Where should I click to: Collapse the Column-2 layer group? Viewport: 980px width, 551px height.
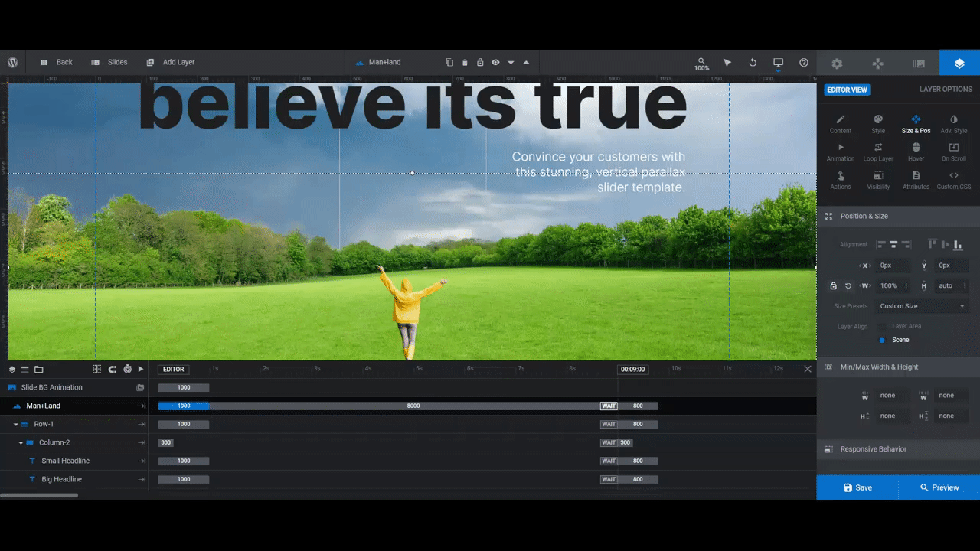(21, 442)
